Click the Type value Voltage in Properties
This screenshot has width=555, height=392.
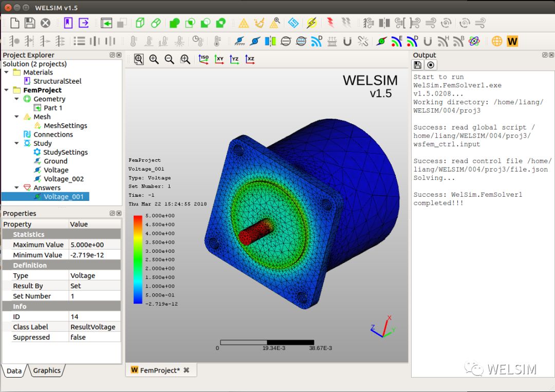[x=95, y=275]
